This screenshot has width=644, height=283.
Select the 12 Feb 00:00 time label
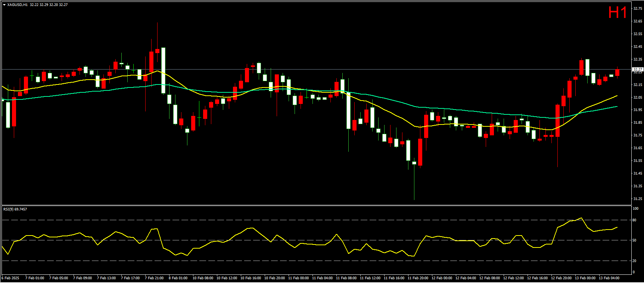tap(442, 278)
